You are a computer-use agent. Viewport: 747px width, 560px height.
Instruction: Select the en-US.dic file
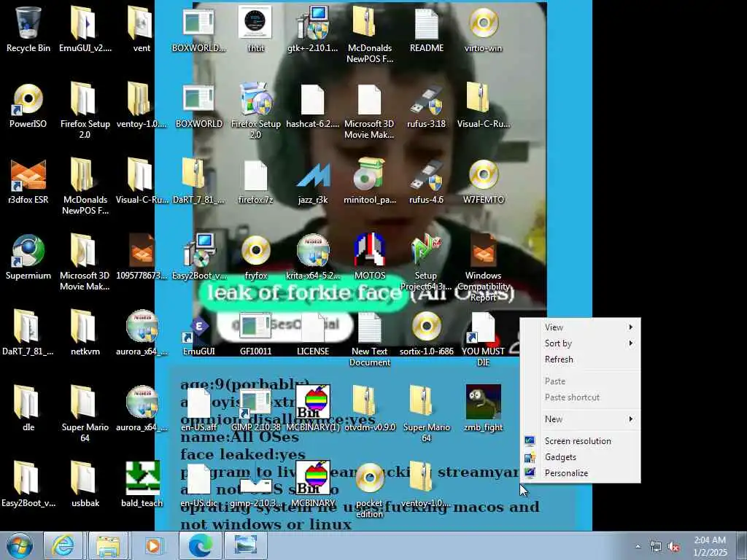tap(198, 484)
